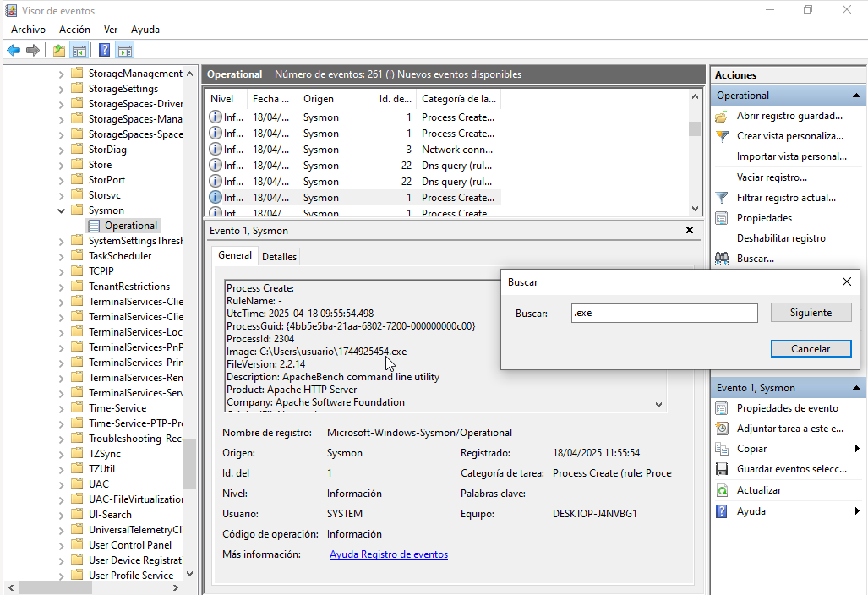Click the Back arrow toolbar icon
Image resolution: width=868 pixels, height=595 pixels.
14,51
